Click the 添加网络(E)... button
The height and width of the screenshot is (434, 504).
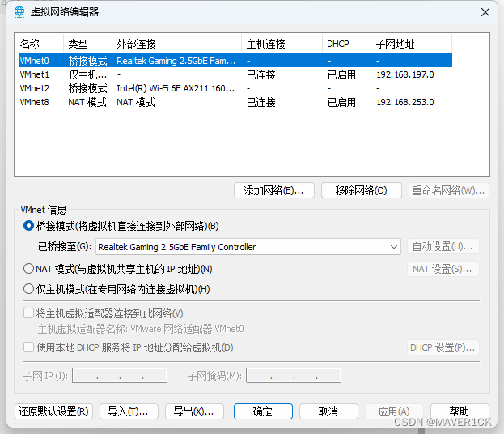[274, 190]
